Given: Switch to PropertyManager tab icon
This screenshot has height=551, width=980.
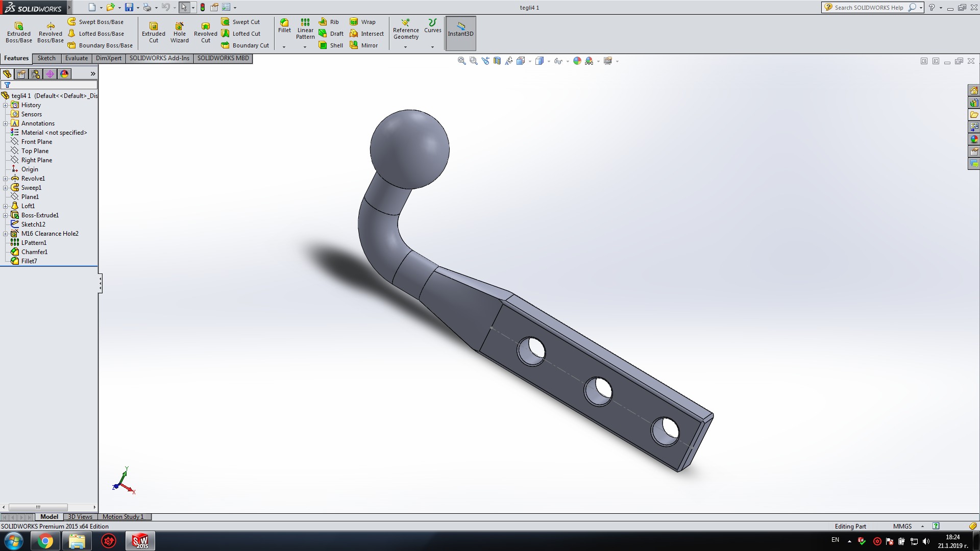Looking at the screenshot, I should pyautogui.click(x=21, y=74).
